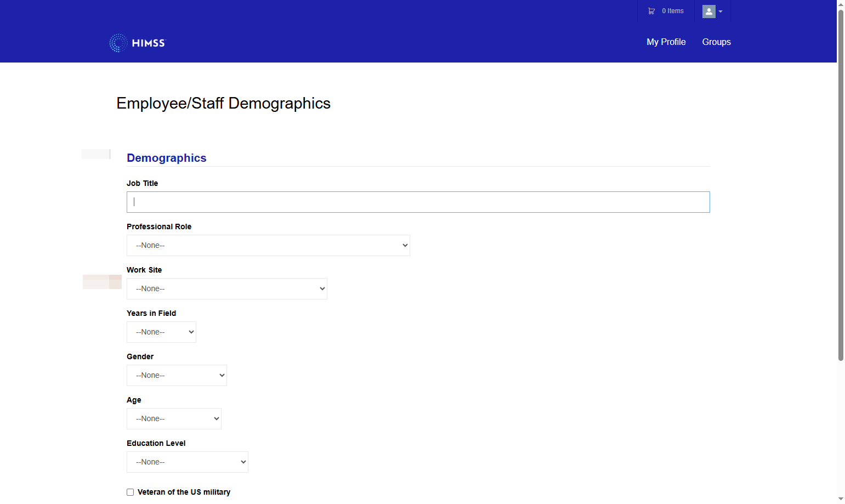Open the Professional Role dropdown

(x=268, y=245)
